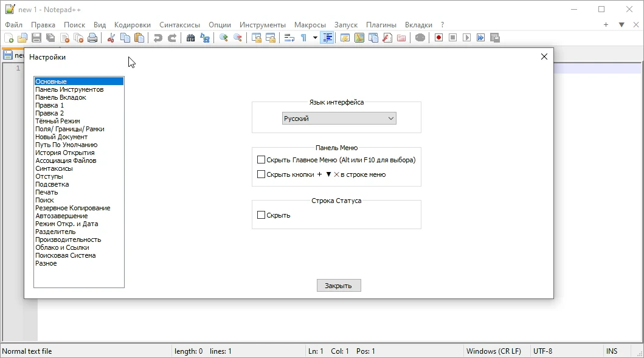Image resolution: width=644 pixels, height=358 pixels.
Task: Toggle the show all characters pilcrow icon
Action: 303,38
